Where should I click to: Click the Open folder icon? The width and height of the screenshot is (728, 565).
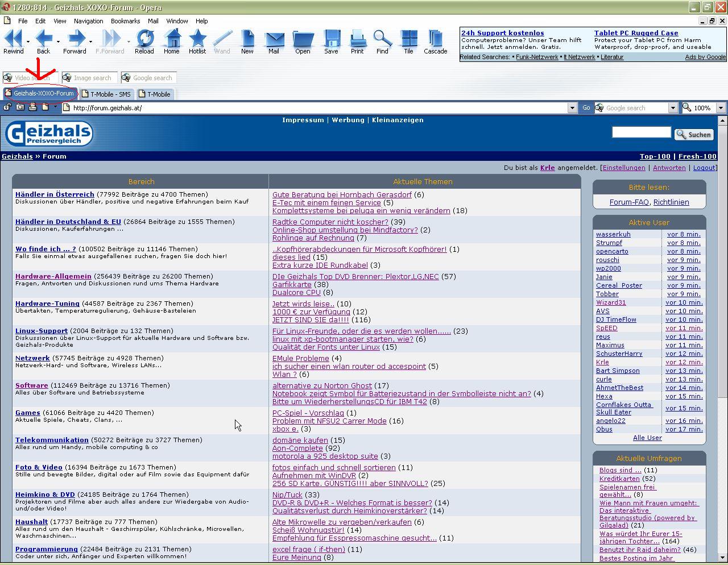pos(303,39)
